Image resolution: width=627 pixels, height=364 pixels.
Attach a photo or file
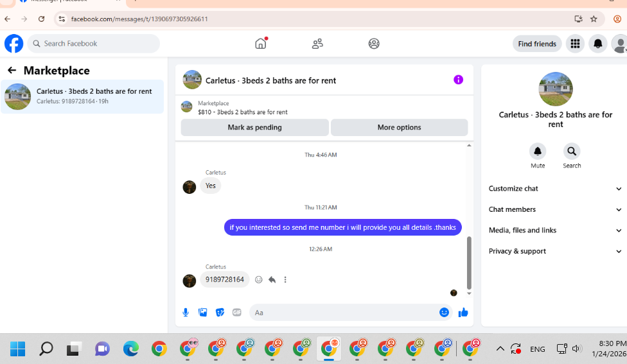tap(203, 313)
